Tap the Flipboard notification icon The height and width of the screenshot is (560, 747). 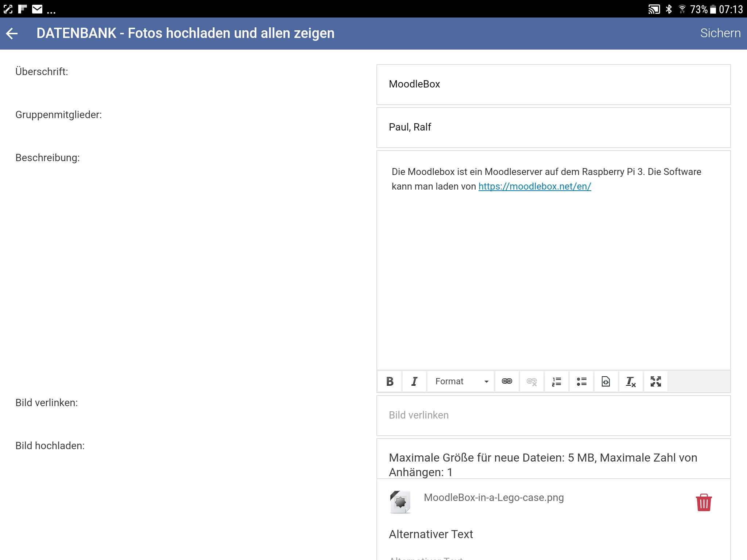coord(23,9)
